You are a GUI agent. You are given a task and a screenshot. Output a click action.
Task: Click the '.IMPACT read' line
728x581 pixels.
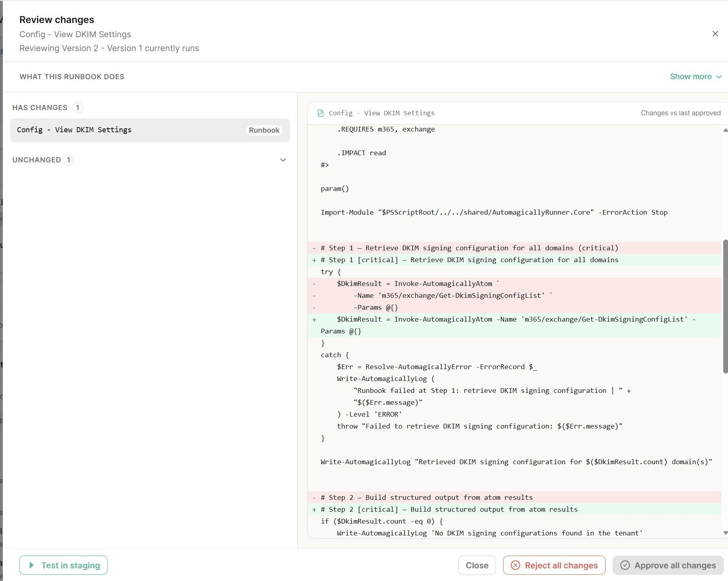coord(361,153)
